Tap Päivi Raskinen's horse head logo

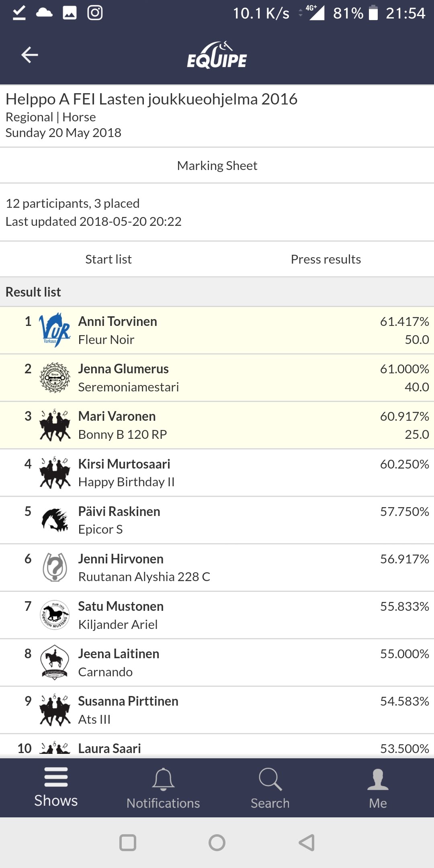click(55, 520)
